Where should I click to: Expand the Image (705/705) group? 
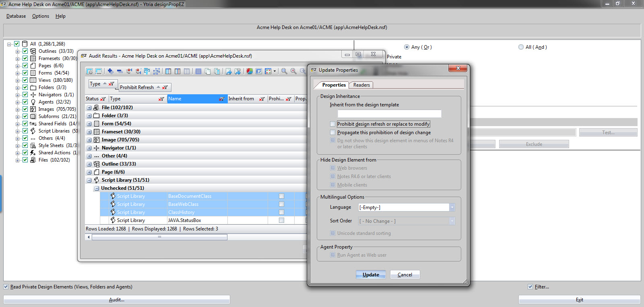pos(89,140)
